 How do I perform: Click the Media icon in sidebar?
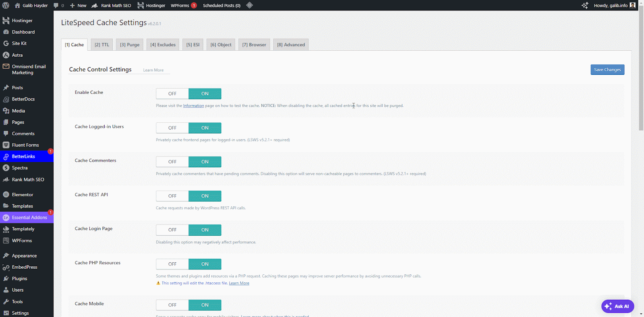pyautogui.click(x=6, y=111)
